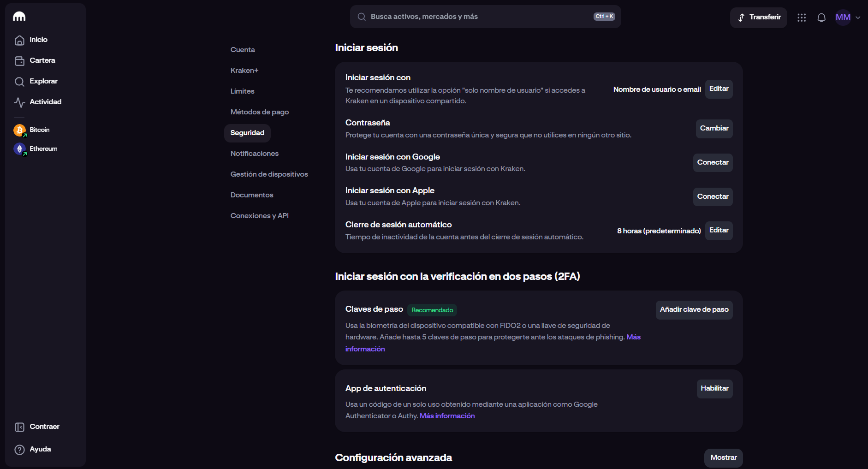Connect Google sign-in with Conectar
This screenshot has width=868, height=469.
point(713,163)
